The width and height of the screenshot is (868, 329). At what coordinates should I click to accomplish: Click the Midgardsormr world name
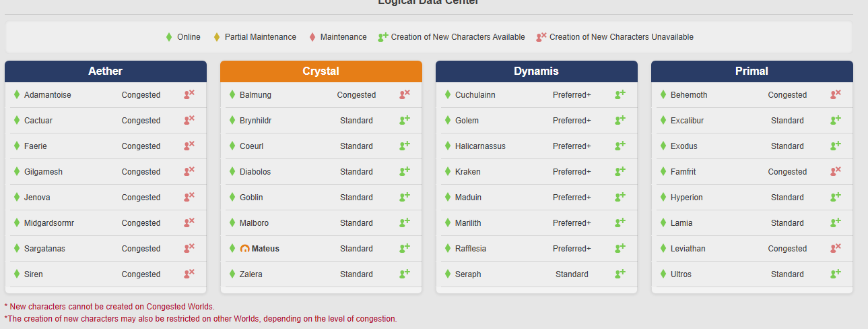[x=49, y=223]
